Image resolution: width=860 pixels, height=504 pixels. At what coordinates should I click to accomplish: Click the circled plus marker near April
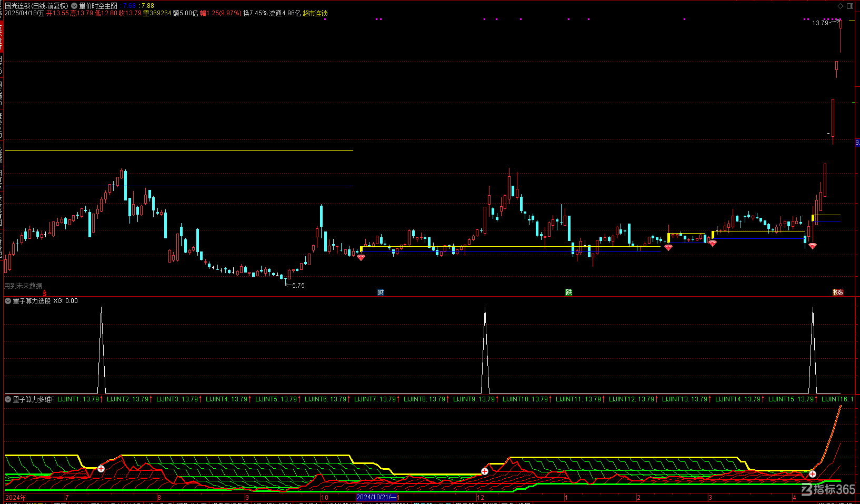coord(813,474)
